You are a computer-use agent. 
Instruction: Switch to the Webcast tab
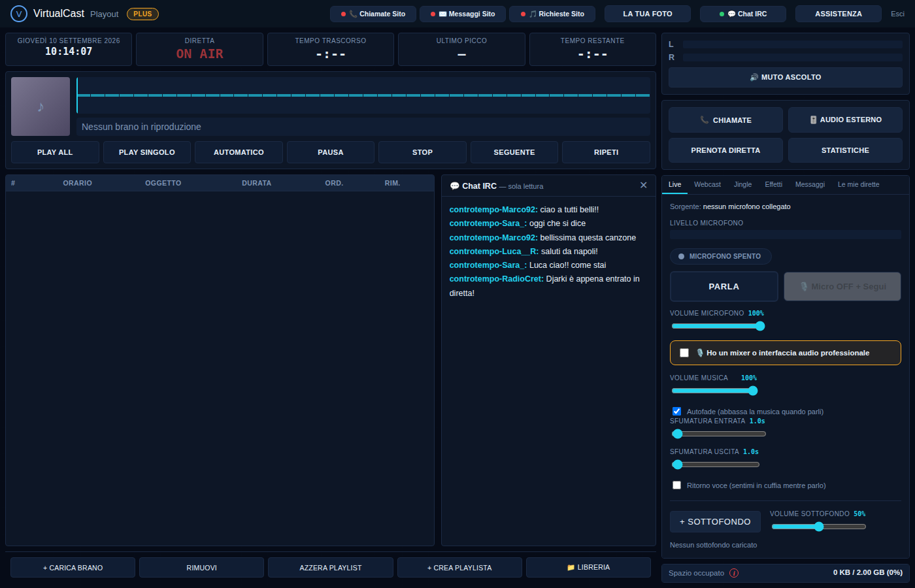point(707,185)
